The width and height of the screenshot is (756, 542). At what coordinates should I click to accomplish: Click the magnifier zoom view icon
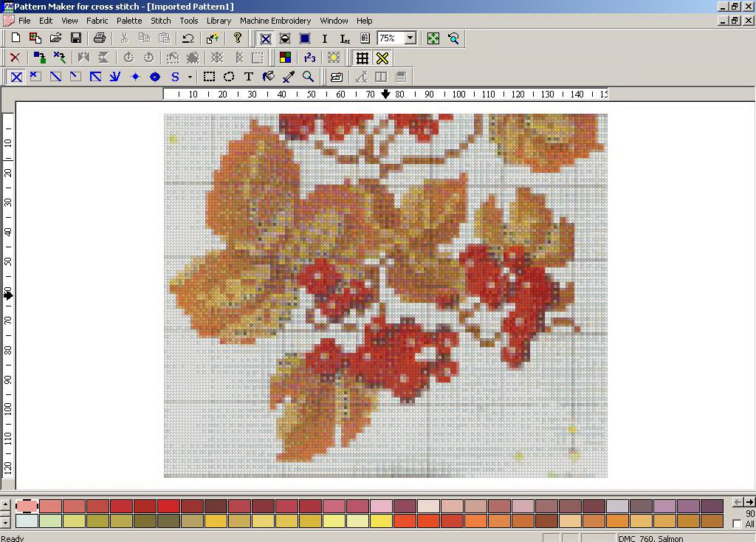[453, 38]
